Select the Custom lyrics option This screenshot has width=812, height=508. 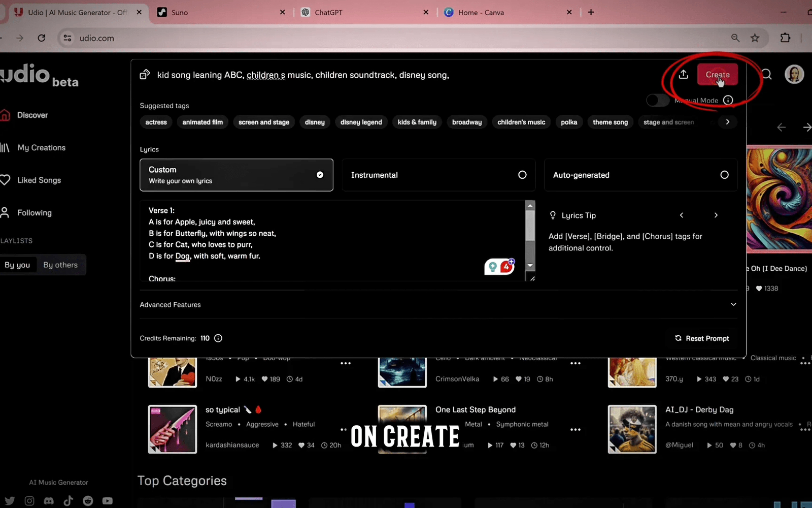click(236, 175)
